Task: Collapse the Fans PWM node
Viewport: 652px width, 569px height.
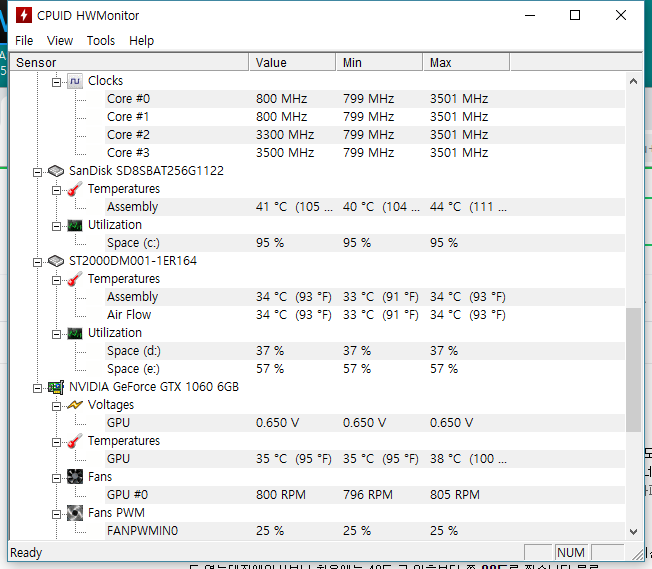Action: coord(56,515)
